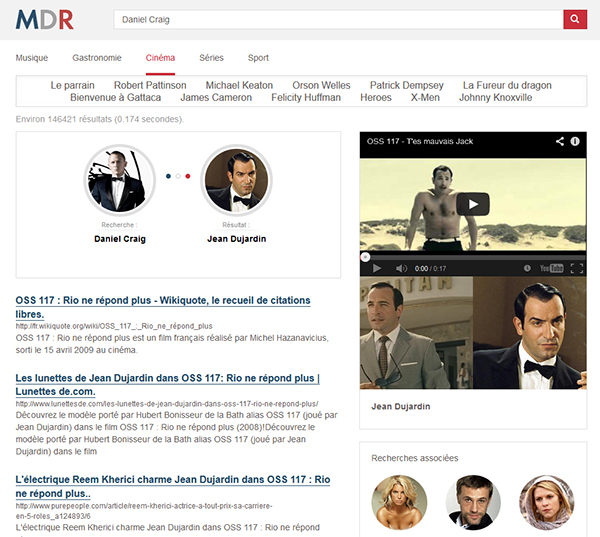The width and height of the screenshot is (600, 537).
Task: Click the Le parrain suggestion
Action: point(72,85)
